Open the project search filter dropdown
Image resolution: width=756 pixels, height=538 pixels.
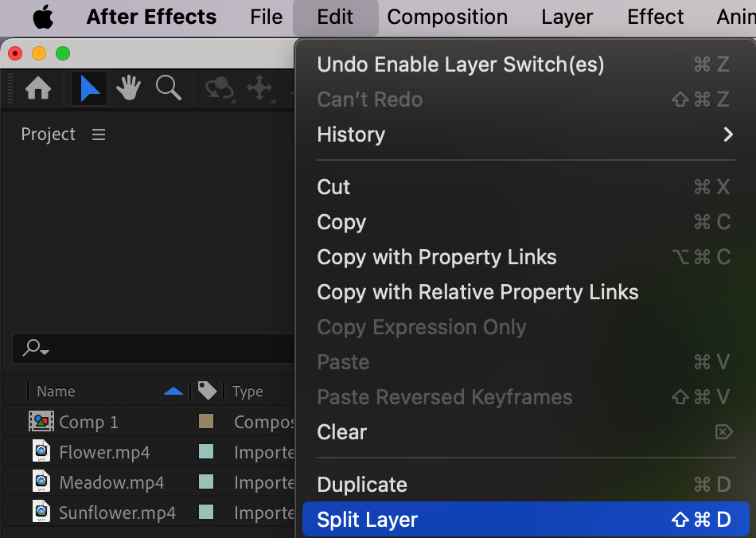(x=36, y=348)
